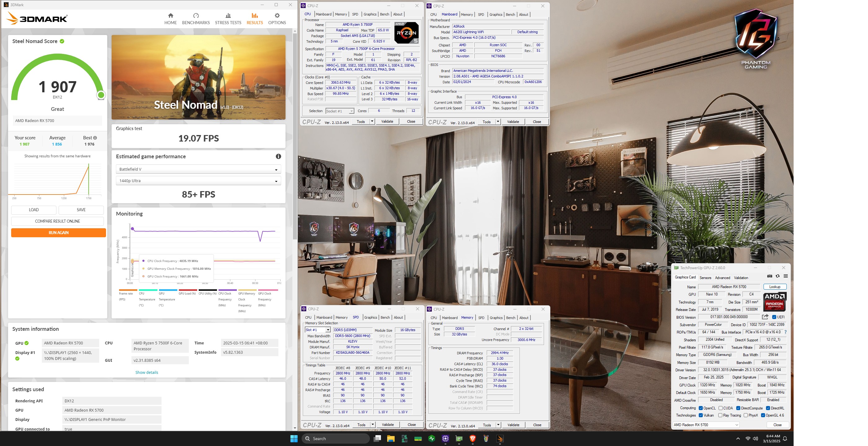This screenshot has height=446, width=868.
Task: Open the 3DMark Home page icon
Action: (170, 15)
